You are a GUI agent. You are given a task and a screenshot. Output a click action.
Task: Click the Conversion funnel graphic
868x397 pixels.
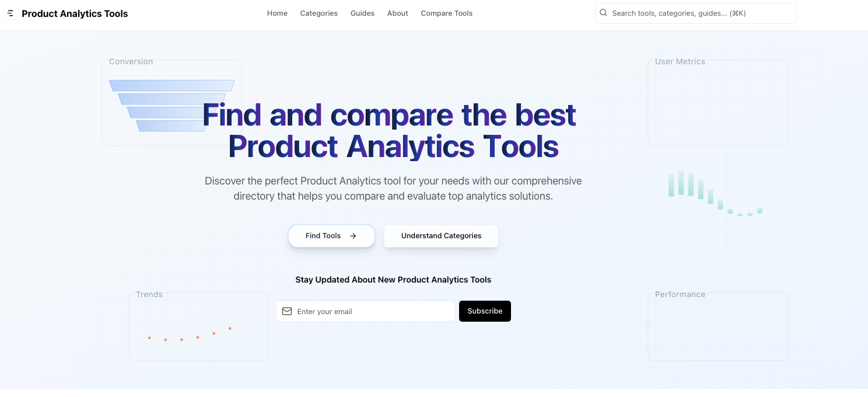point(171,104)
